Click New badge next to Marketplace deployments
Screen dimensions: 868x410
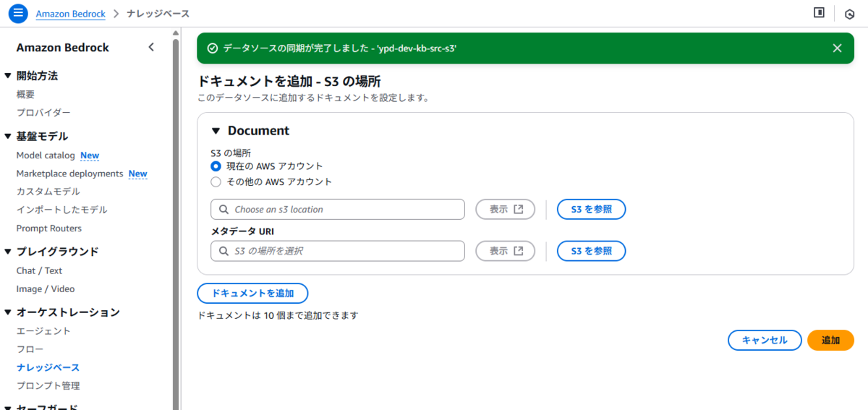click(138, 174)
